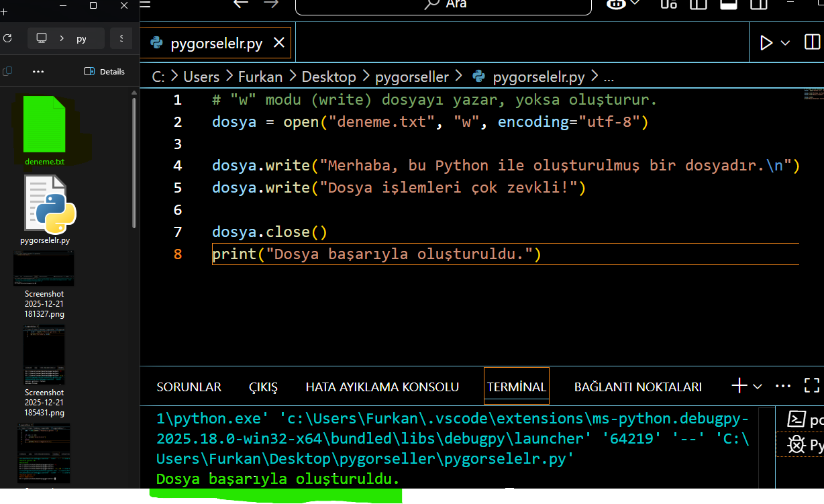Select the deneme.txt file
This screenshot has height=504, width=824.
tap(44, 132)
